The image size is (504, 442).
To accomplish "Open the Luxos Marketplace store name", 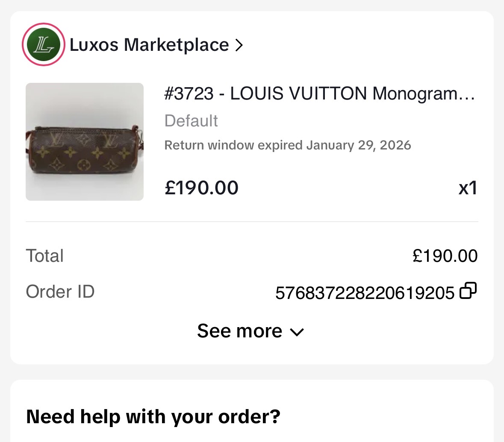I will tap(149, 45).
